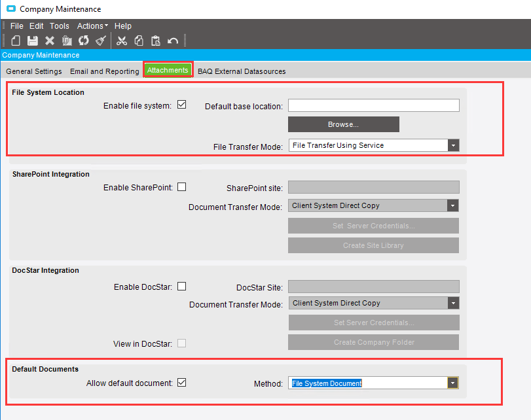Click the Method label
Image resolution: width=531 pixels, height=420 pixels.
[268, 384]
